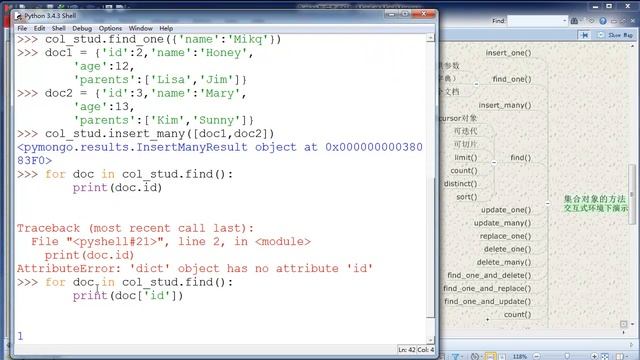Click the Find search icon next to Find field
The width and height of the screenshot is (640, 360).
point(574,20)
